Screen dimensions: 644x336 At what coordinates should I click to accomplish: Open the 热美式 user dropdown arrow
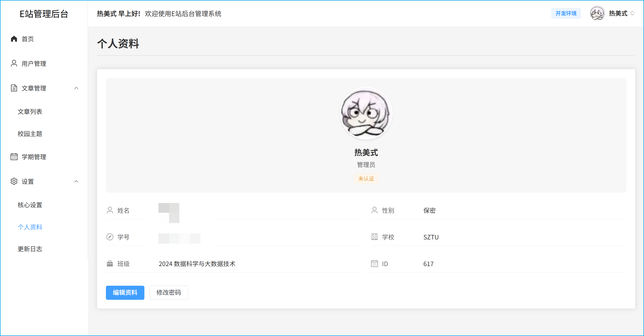pyautogui.click(x=632, y=13)
